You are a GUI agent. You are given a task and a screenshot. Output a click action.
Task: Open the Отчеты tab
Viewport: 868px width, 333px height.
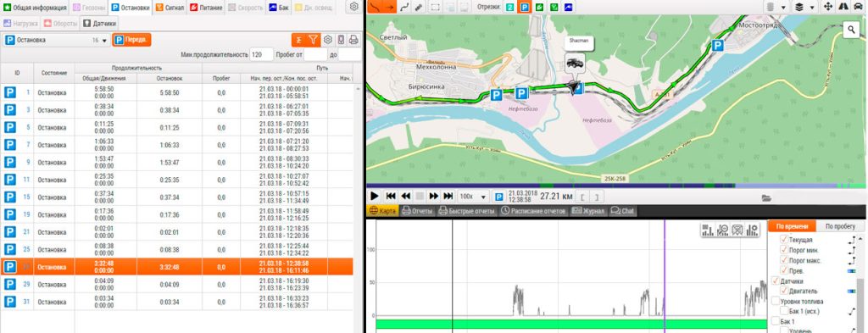click(416, 211)
